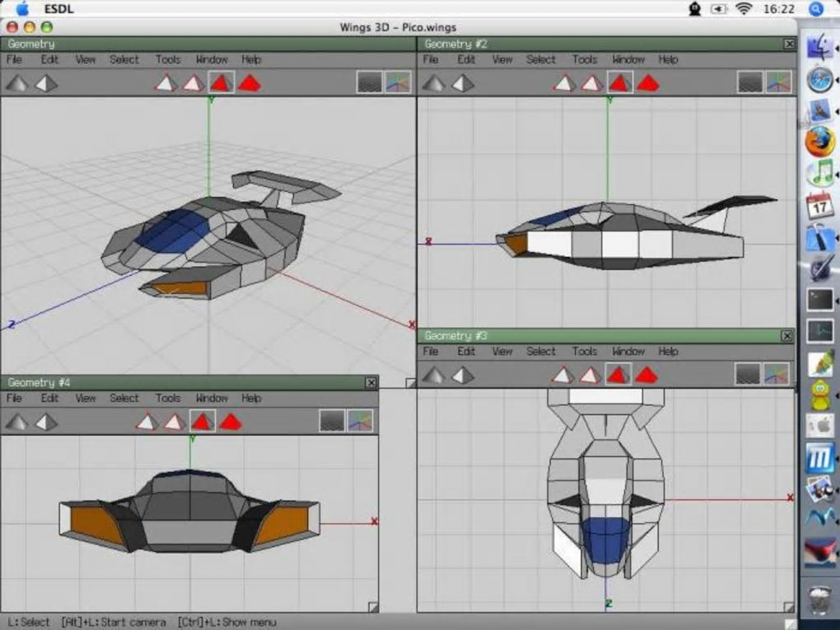Select face mode in Geometry #2 toolbar
The image size is (840, 630).
click(x=620, y=83)
